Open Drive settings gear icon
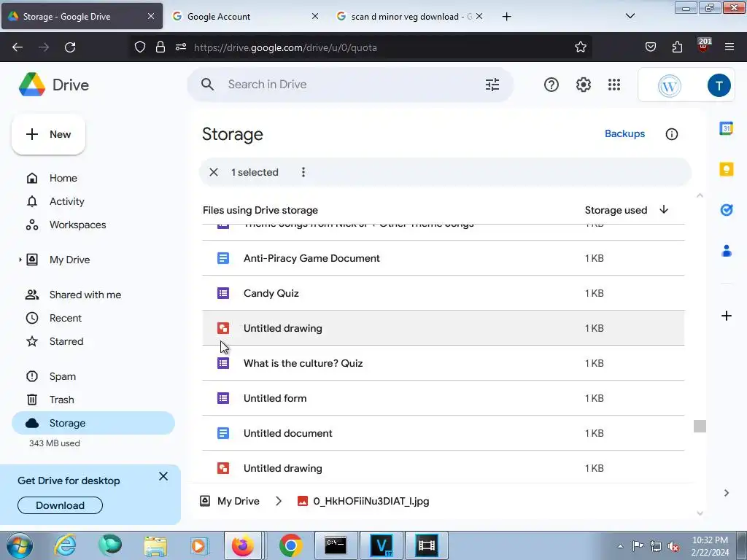Image resolution: width=747 pixels, height=560 pixels. [583, 85]
